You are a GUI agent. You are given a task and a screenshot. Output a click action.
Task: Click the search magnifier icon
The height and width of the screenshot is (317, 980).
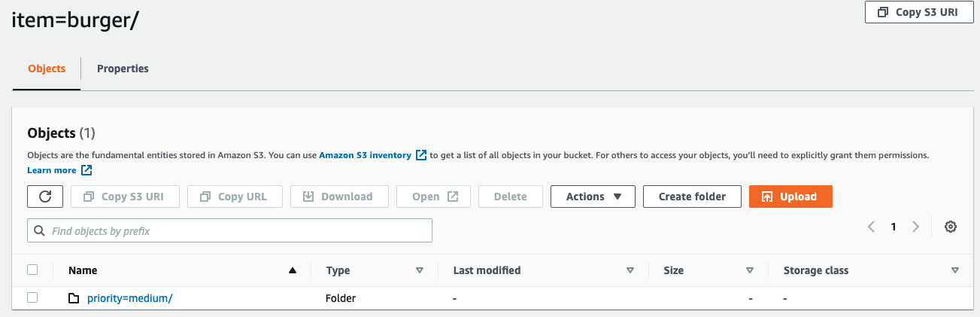(x=40, y=231)
